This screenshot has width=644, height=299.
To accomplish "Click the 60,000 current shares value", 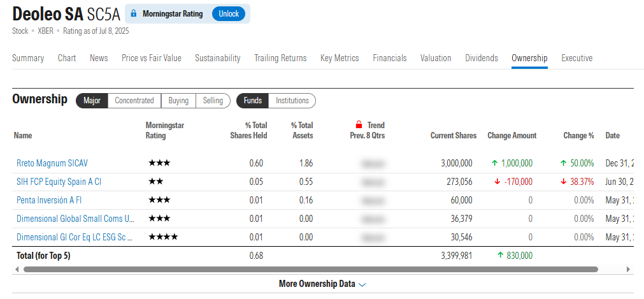I will point(461,200).
